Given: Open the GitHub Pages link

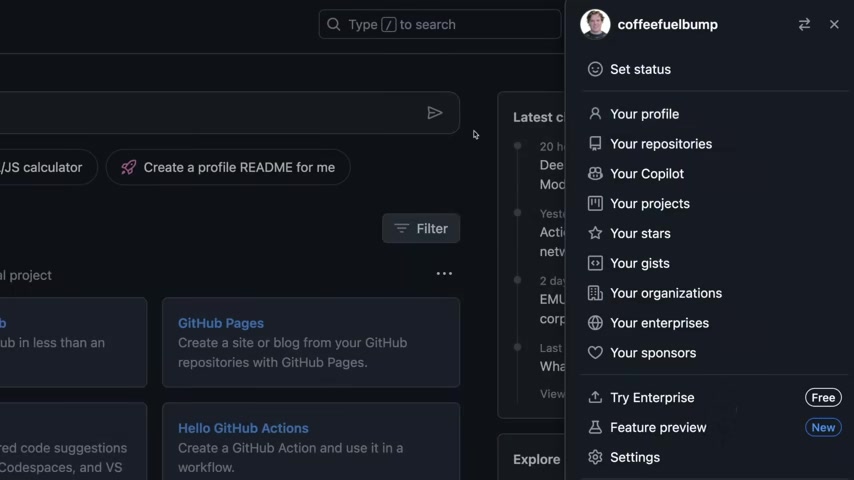Looking at the screenshot, I should pos(221,323).
